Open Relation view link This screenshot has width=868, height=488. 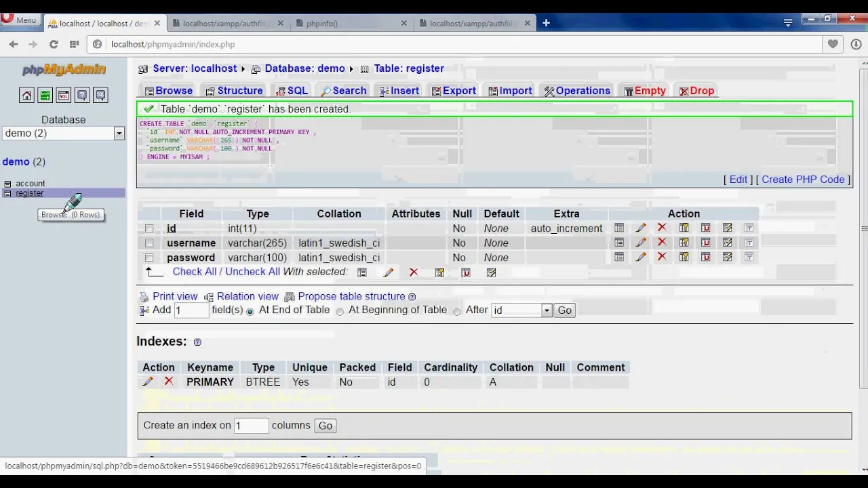[248, 296]
